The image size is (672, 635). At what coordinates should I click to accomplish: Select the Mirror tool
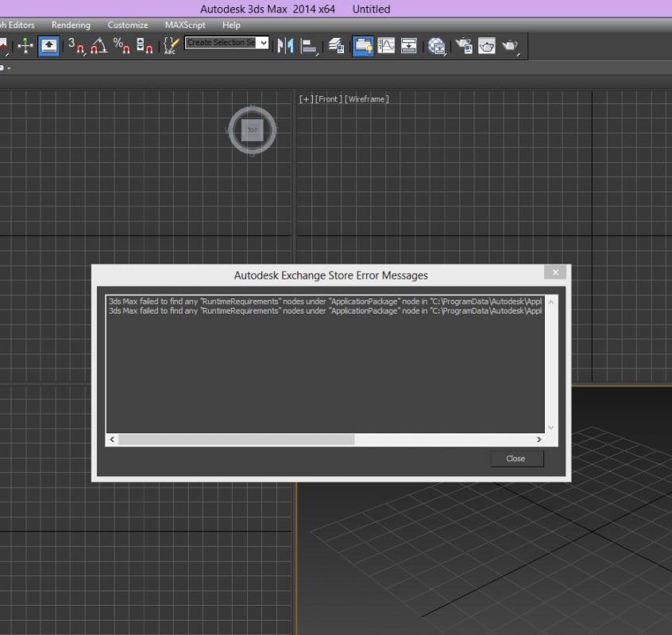coord(285,46)
